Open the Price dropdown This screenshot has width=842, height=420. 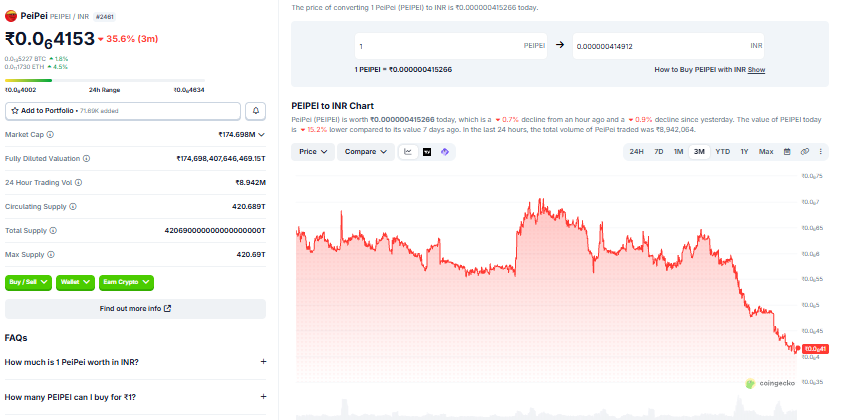point(313,152)
